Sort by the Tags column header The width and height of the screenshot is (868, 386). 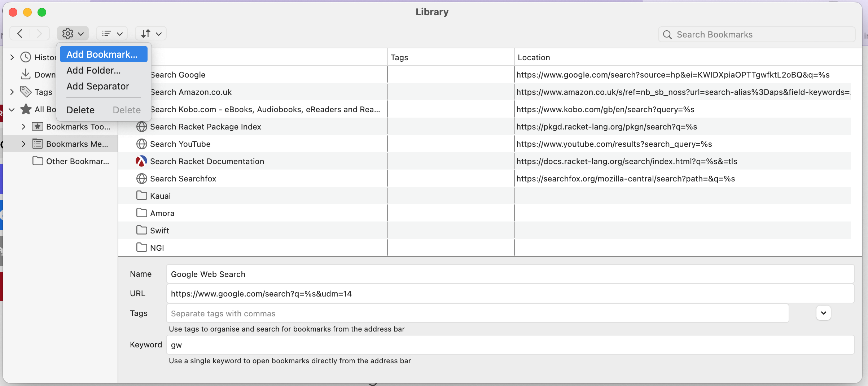click(451, 57)
